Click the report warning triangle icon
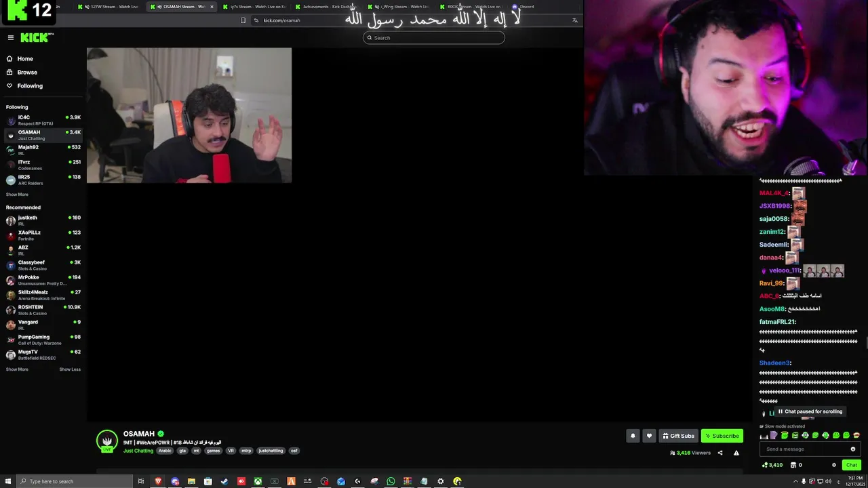 click(736, 453)
